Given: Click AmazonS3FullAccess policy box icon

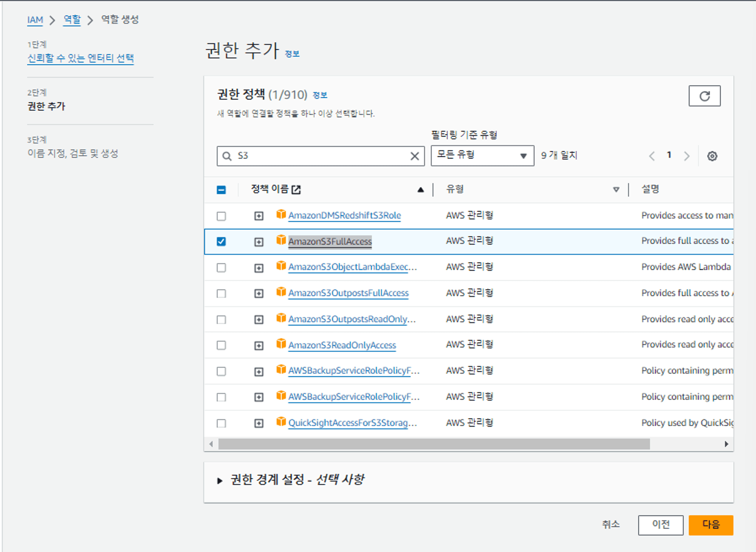Looking at the screenshot, I should coord(281,240).
